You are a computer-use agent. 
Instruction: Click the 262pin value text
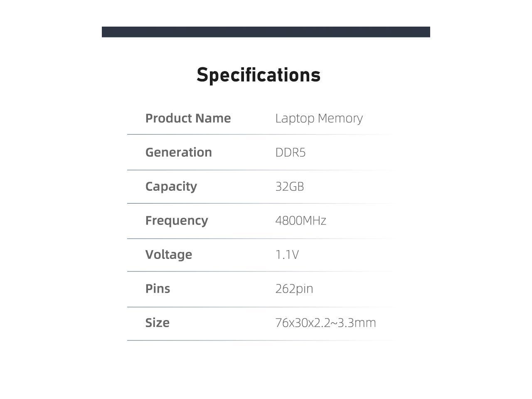pyautogui.click(x=294, y=289)
